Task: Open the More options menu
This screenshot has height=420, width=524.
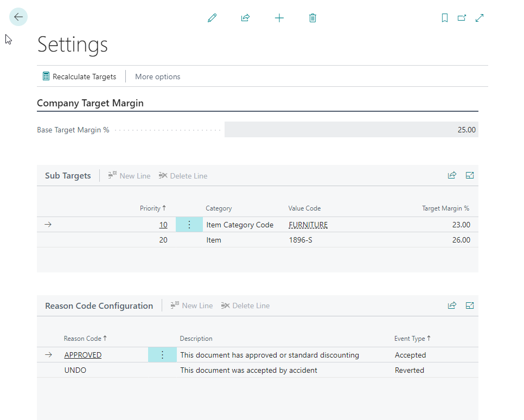Action: pos(157,77)
